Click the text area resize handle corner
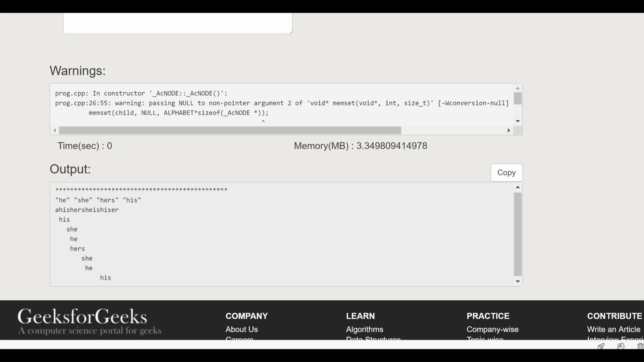The height and width of the screenshot is (362, 644). click(x=290, y=32)
